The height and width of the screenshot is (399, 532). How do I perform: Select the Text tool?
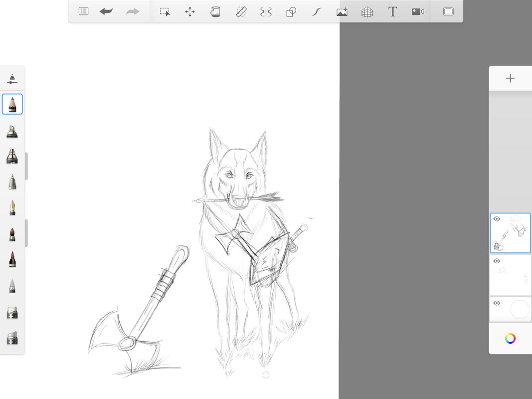point(392,11)
